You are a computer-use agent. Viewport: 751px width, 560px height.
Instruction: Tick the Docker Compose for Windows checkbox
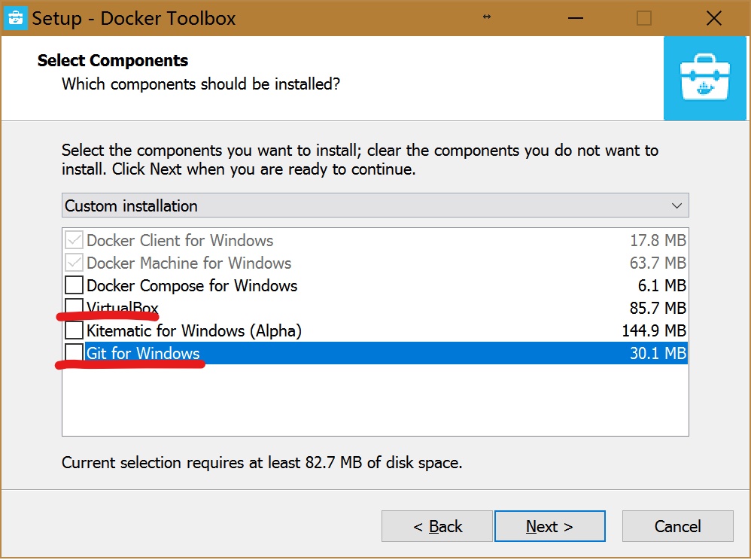point(74,286)
